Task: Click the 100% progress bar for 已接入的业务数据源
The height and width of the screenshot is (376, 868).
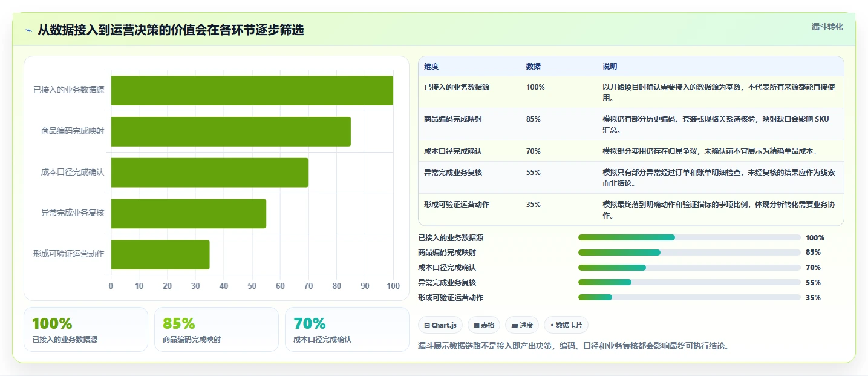Action: (690, 237)
